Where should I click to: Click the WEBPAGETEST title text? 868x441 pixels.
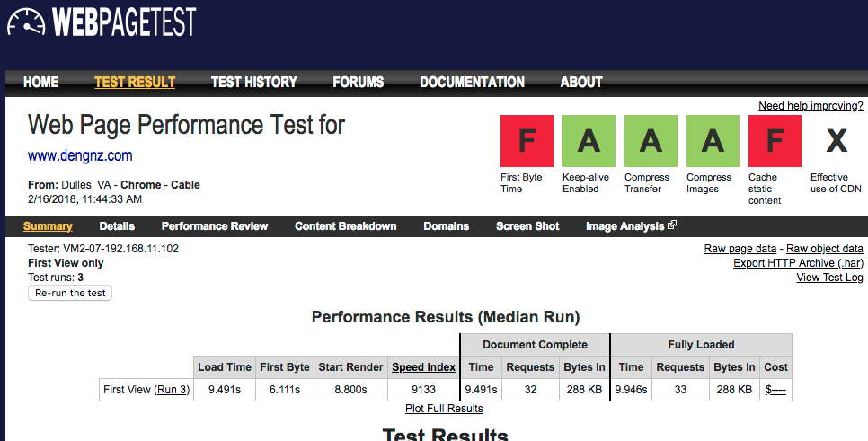click(124, 22)
